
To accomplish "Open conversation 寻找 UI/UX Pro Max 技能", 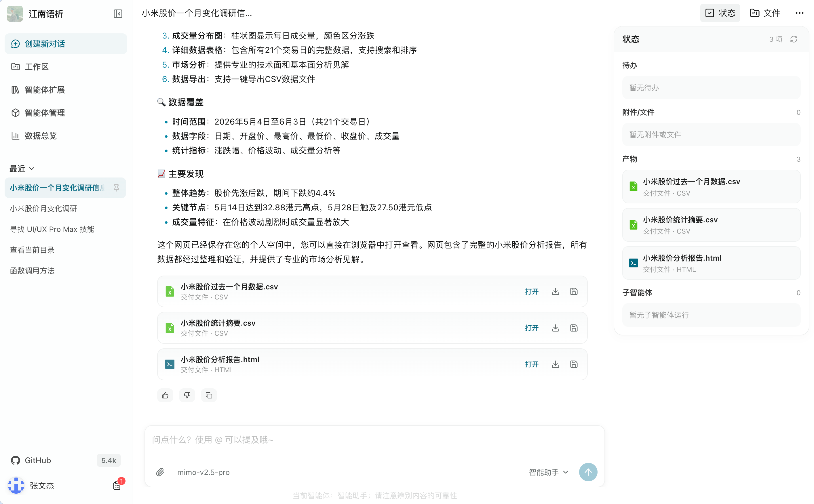I will 66,229.
